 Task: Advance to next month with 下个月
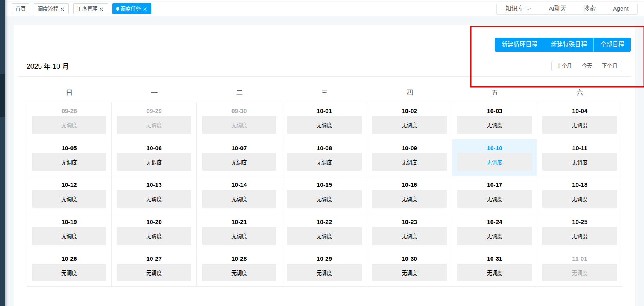[609, 66]
